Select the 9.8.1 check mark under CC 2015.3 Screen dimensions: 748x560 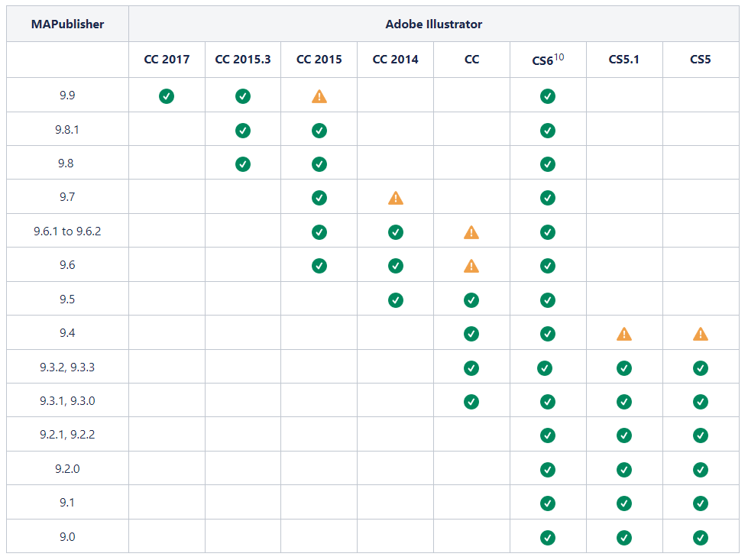[243, 131]
